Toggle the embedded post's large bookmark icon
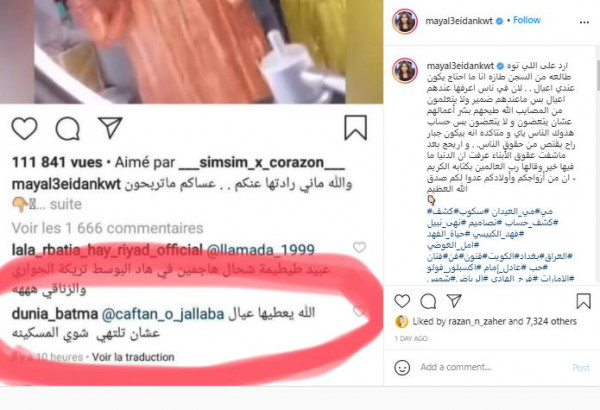 [355, 127]
